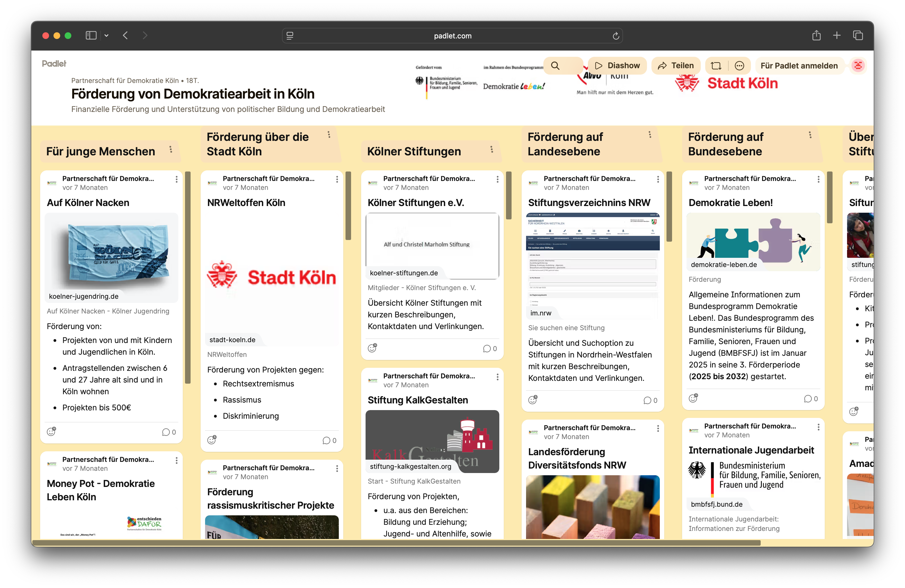905x588 pixels.
Task: Open the im.nrw link preview
Action: click(x=540, y=313)
